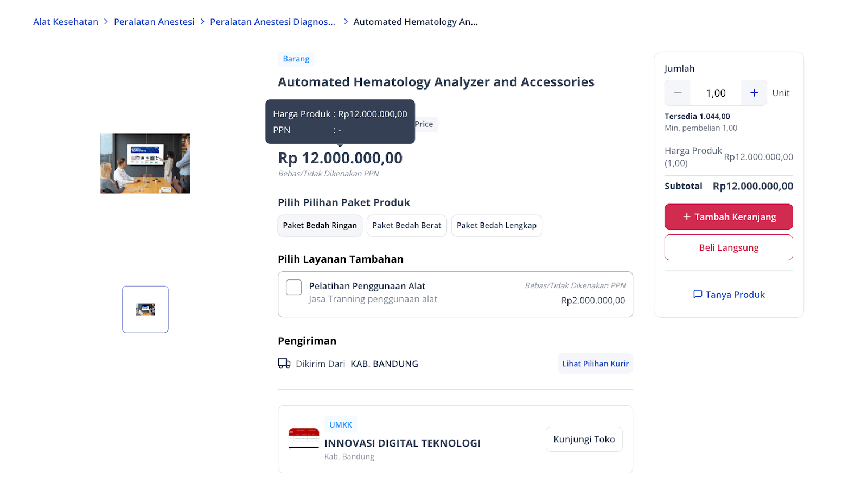The height and width of the screenshot is (490, 868).
Task: Decrease quantity with the minus icon
Action: coord(678,93)
